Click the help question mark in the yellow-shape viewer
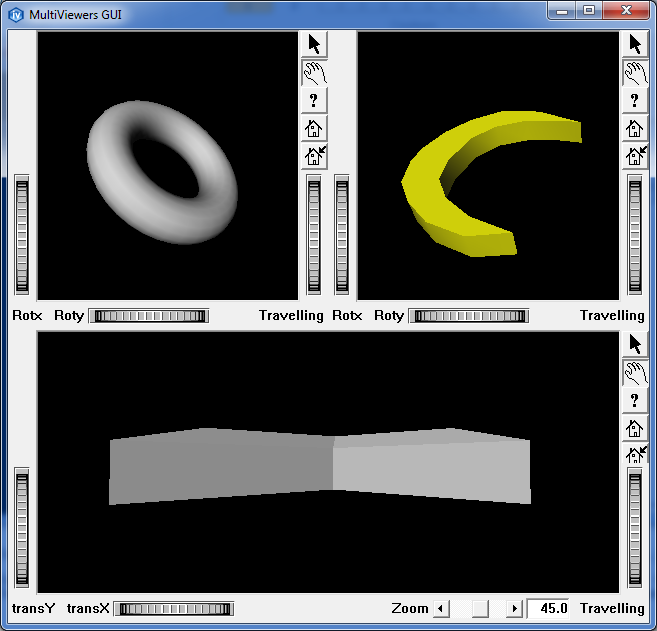657x631 pixels. 635,101
